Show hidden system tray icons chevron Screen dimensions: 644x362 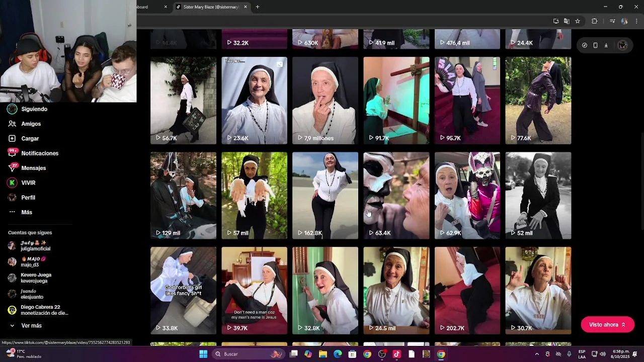[x=537, y=354]
